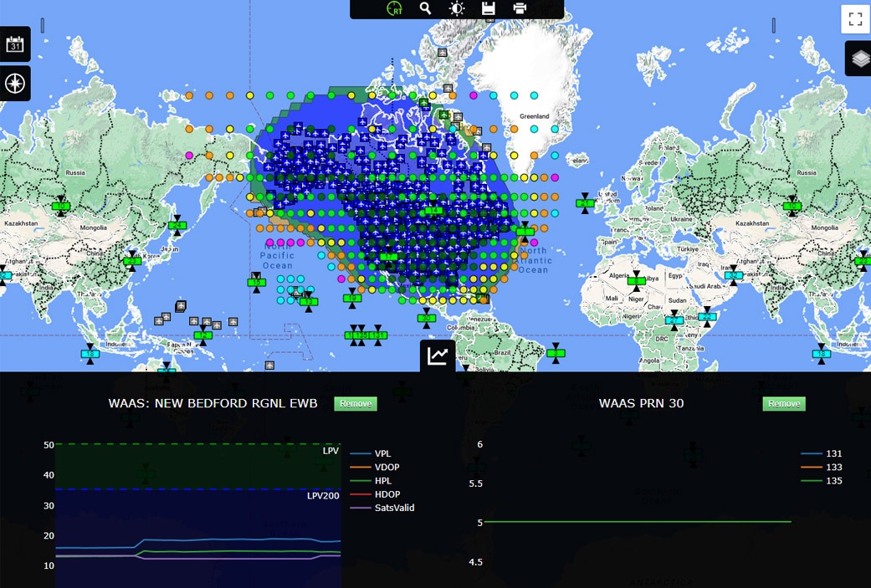Collapse the charts panel via graph icon
The height and width of the screenshot is (588, 871).
tap(437, 355)
